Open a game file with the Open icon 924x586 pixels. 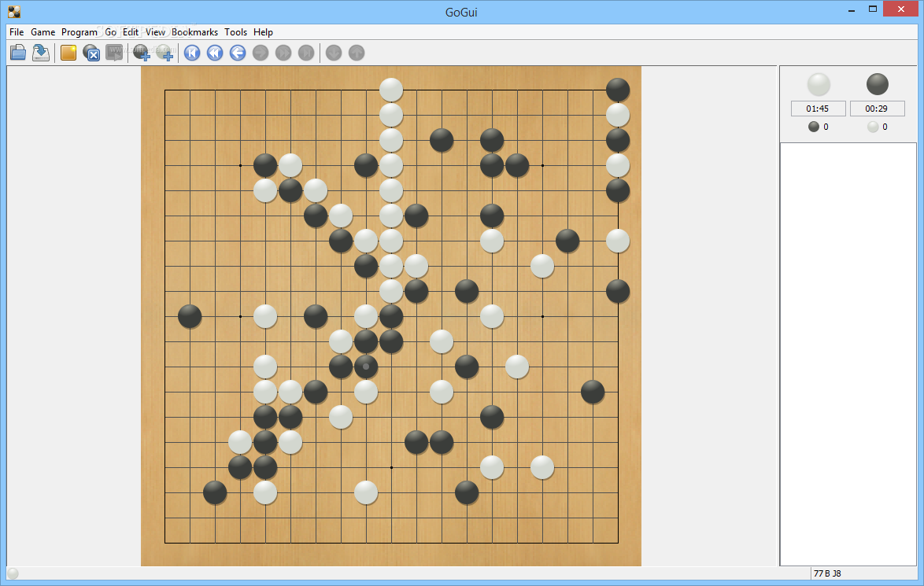[x=17, y=53]
